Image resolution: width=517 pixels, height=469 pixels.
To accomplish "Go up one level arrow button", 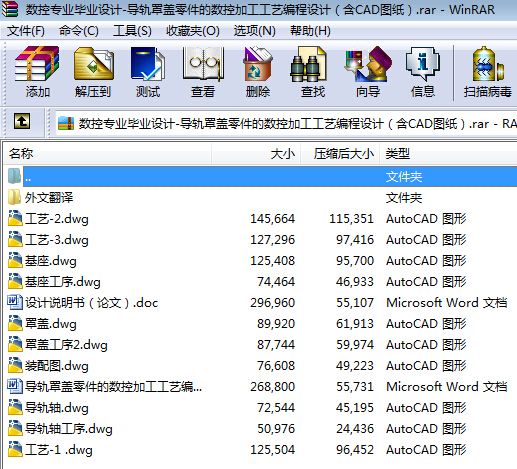I will pos(22,121).
